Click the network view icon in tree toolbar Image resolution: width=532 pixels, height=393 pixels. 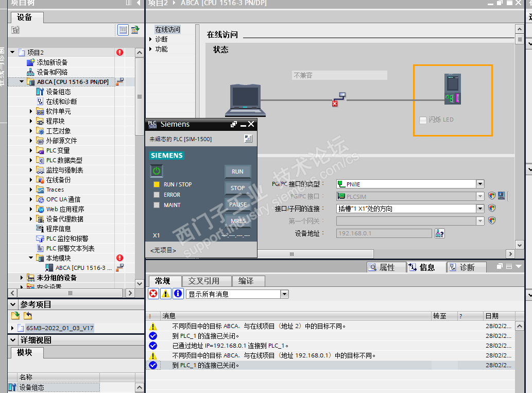click(135, 30)
